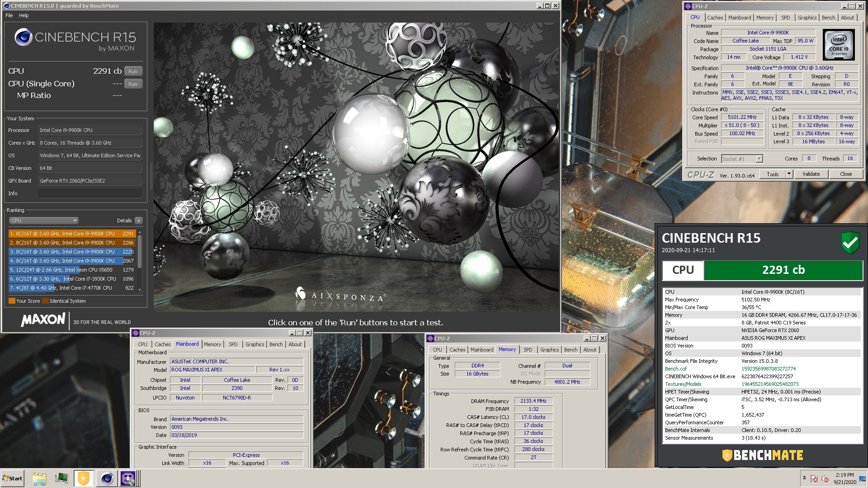868x488 pixels.
Task: Open Bench tab in top-right CPU-Z
Action: [829, 18]
